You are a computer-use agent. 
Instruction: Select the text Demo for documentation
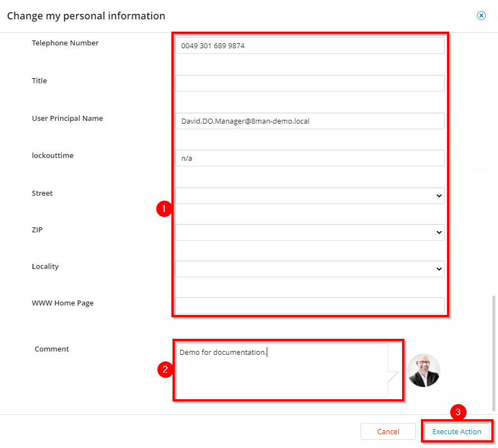(222, 352)
